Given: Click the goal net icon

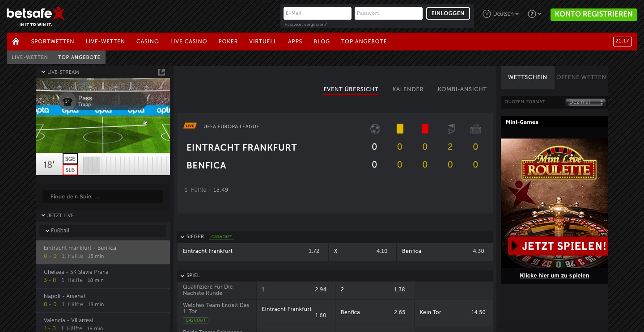Looking at the screenshot, I should [x=475, y=129].
